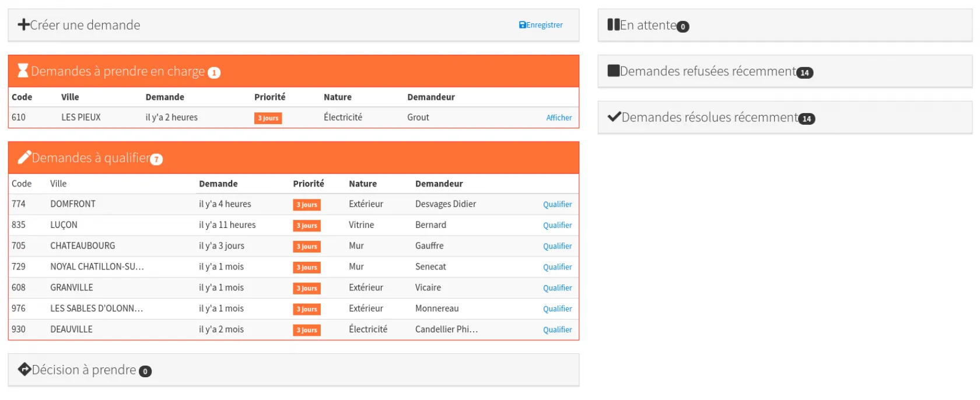Expand the Demandes résolues récemment panel
Viewport: 980px width, 400px height.
(x=709, y=117)
